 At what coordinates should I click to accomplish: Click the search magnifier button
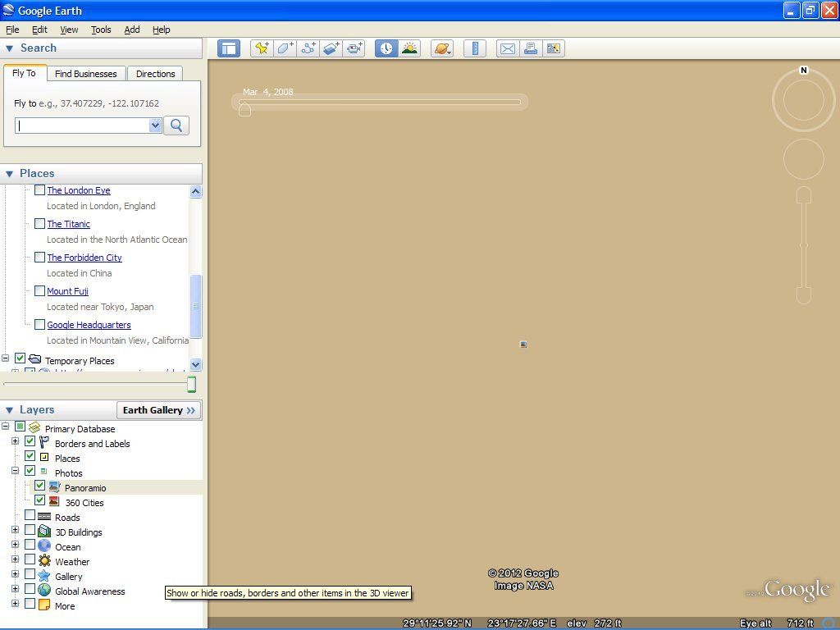click(x=176, y=126)
